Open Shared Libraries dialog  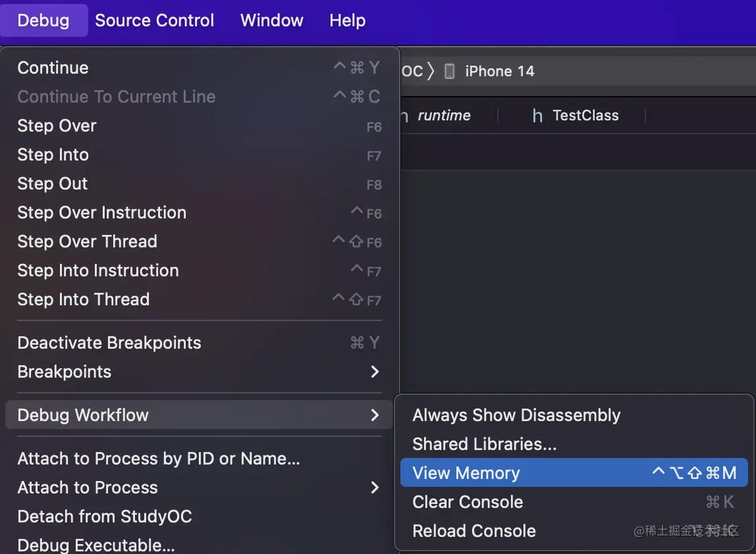point(484,444)
